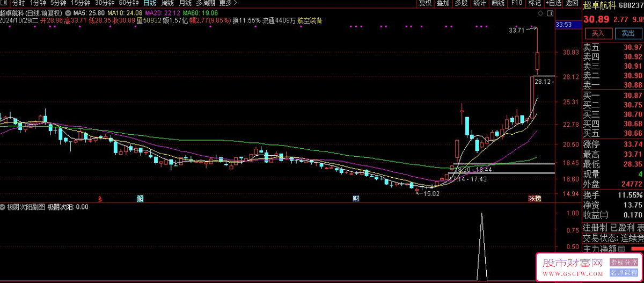Click the 航空装备 sector label
Screen dimensions: 644x283
[310, 20]
